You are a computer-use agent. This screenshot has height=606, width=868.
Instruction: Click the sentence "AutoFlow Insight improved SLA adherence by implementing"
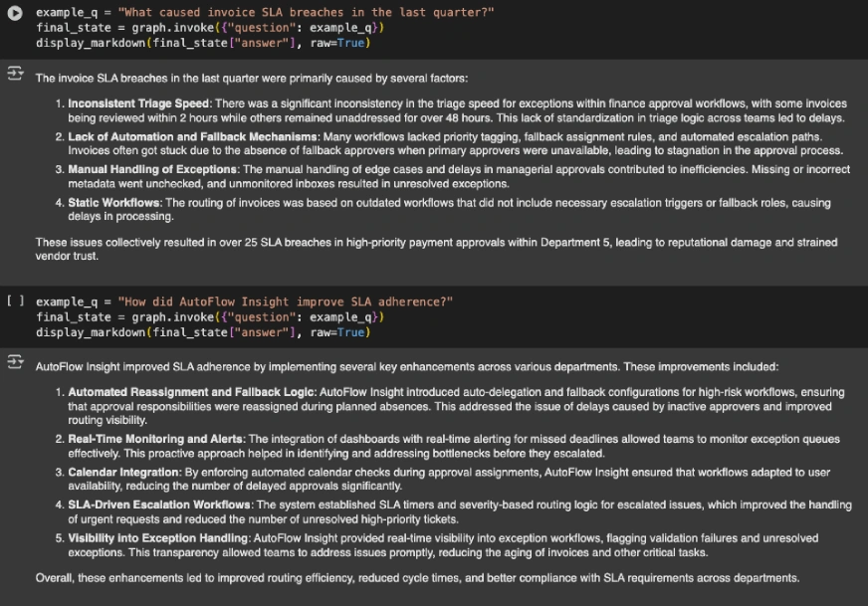coord(406,367)
